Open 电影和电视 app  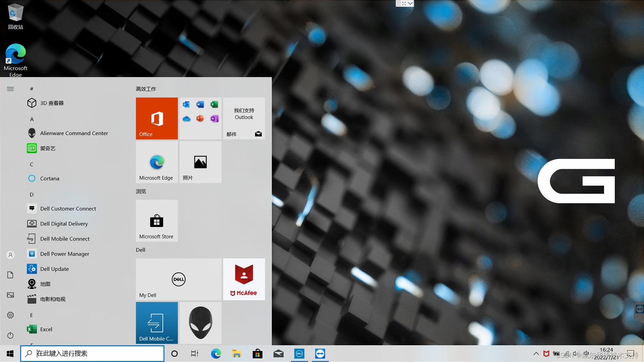(x=75, y=299)
